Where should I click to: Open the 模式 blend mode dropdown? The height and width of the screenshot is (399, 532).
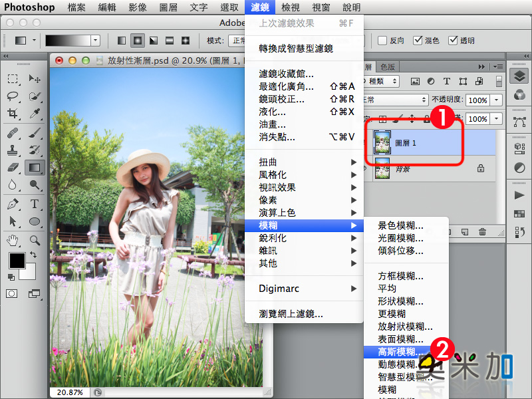click(x=237, y=41)
